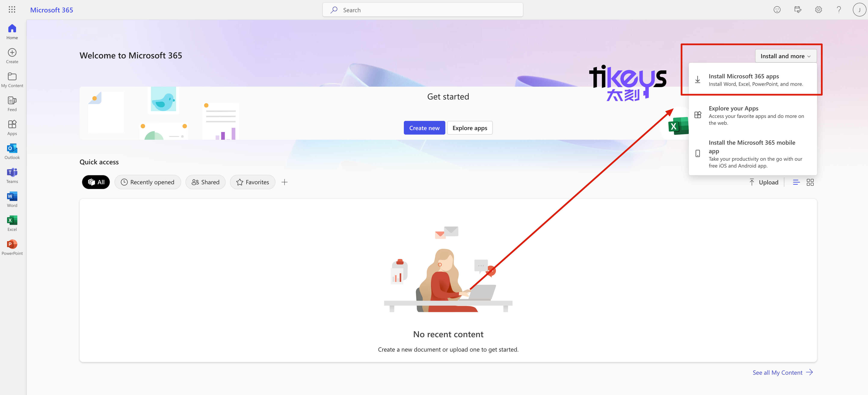
Task: Select the Shared filter
Action: [205, 182]
